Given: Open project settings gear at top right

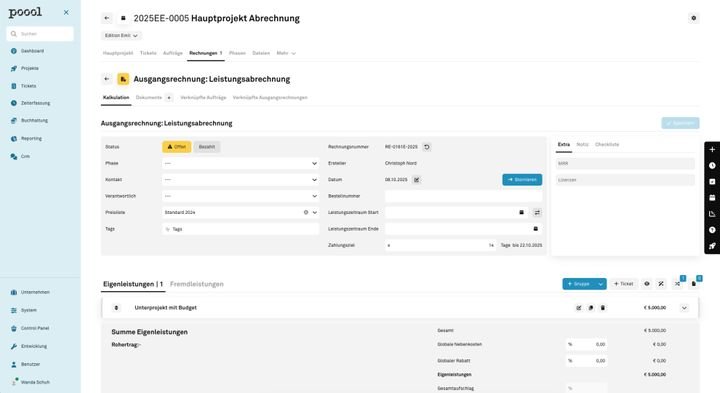Looking at the screenshot, I should point(693,18).
